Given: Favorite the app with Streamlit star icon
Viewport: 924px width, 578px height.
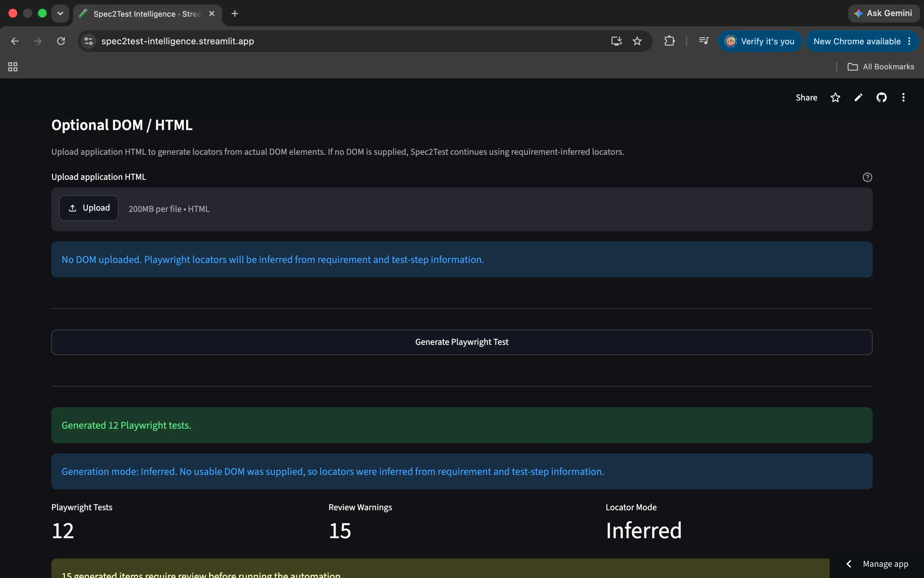Looking at the screenshot, I should (835, 98).
